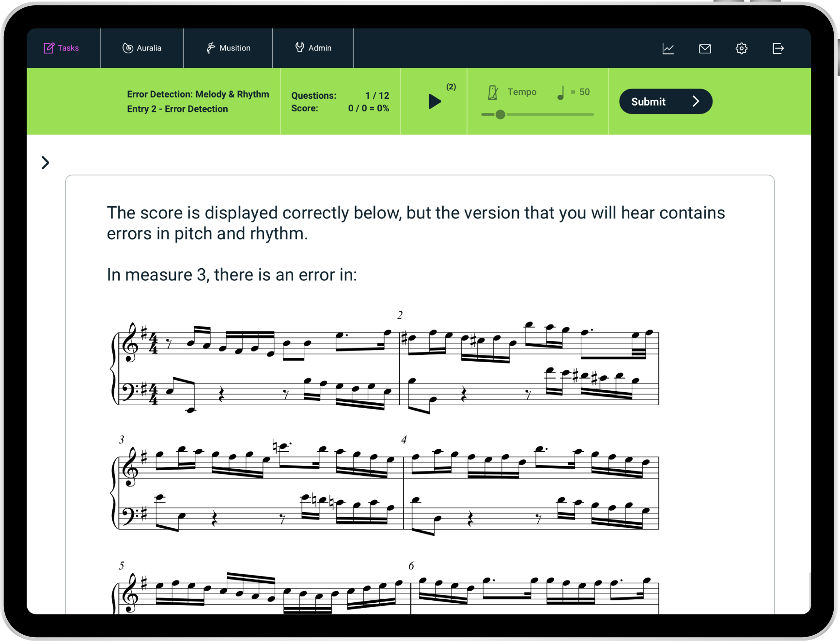Click the Submit button arrow chevron

click(x=696, y=101)
